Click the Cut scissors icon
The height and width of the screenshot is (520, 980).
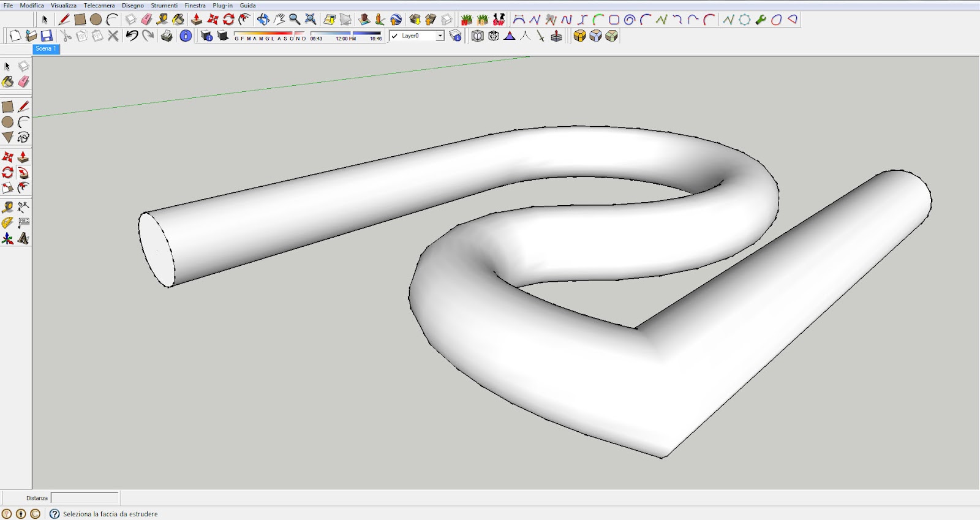tap(66, 36)
